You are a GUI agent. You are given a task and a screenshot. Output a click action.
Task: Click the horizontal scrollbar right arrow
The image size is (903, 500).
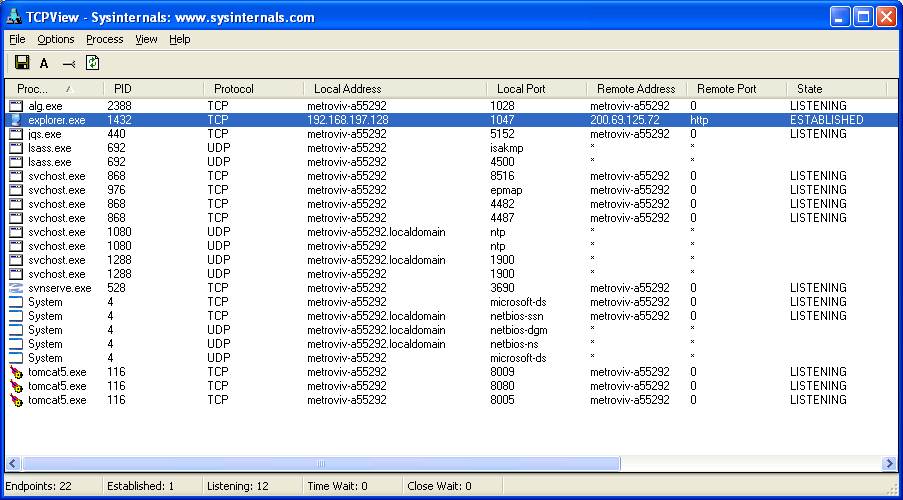(888, 464)
